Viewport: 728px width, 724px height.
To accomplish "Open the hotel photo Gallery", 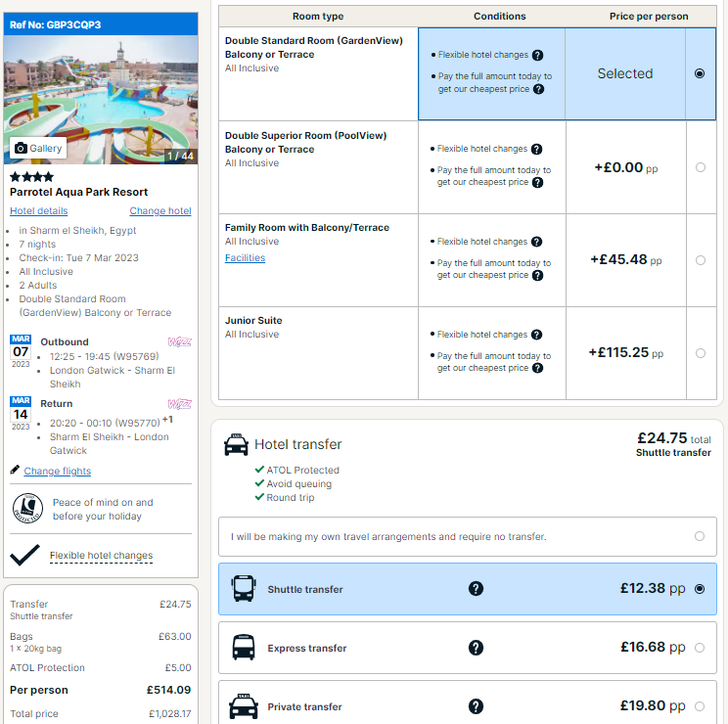I will pyautogui.click(x=38, y=148).
